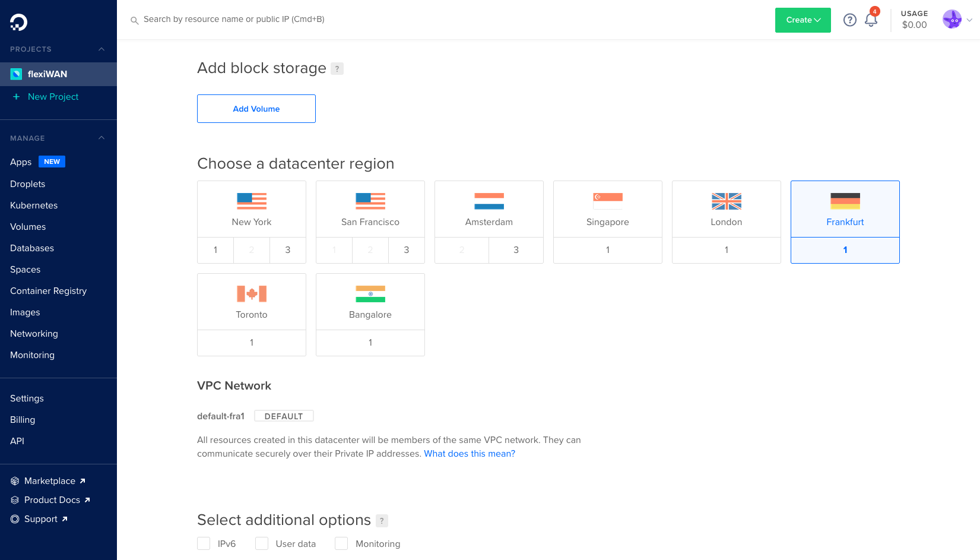
Task: Click the Add Volume button
Action: coord(256,109)
